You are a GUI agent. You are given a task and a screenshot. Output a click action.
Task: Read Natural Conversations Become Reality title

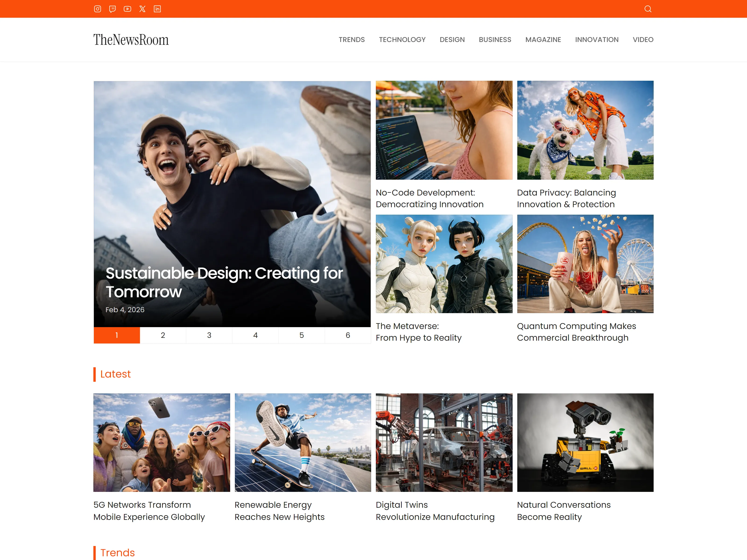564,511
